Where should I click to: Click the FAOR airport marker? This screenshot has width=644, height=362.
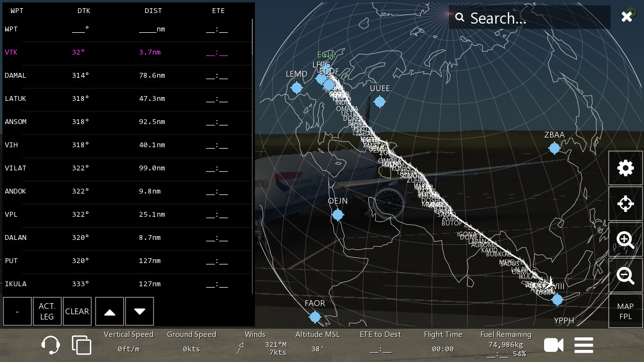(x=315, y=317)
